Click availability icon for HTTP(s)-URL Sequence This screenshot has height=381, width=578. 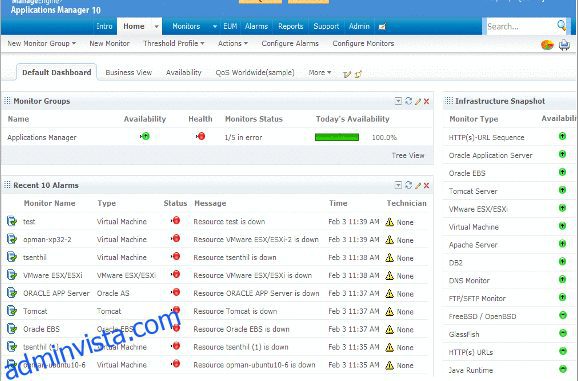tap(562, 136)
